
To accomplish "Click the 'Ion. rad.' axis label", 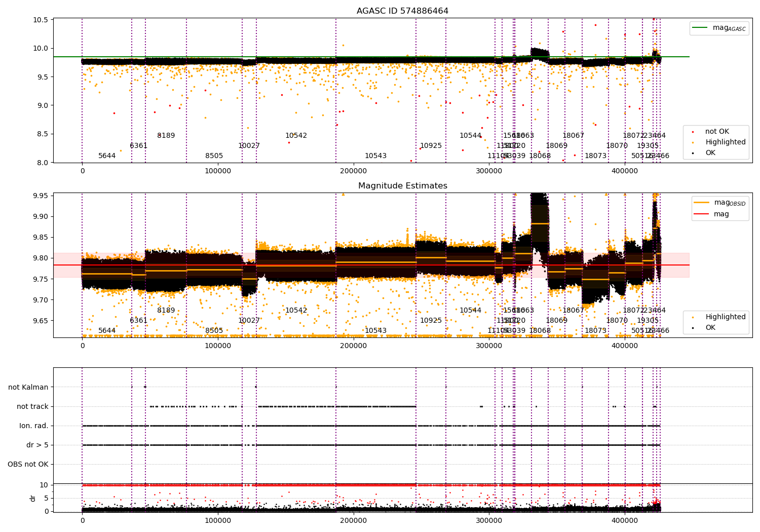I will (34, 426).
